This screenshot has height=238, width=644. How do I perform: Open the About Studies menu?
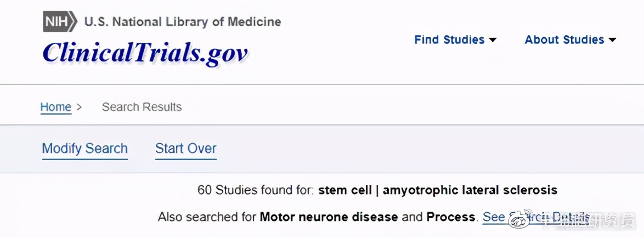[564, 40]
